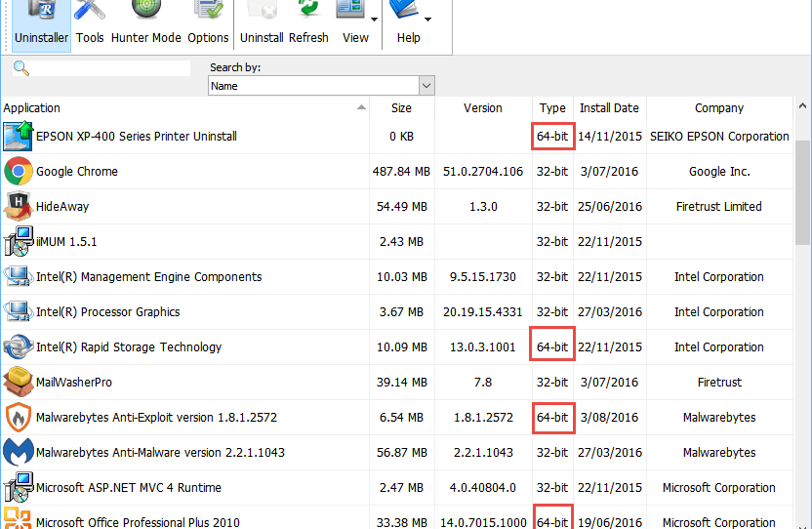This screenshot has height=529, width=812.
Task: Click SEIKO EPSON Corporation company cell
Action: point(719,137)
